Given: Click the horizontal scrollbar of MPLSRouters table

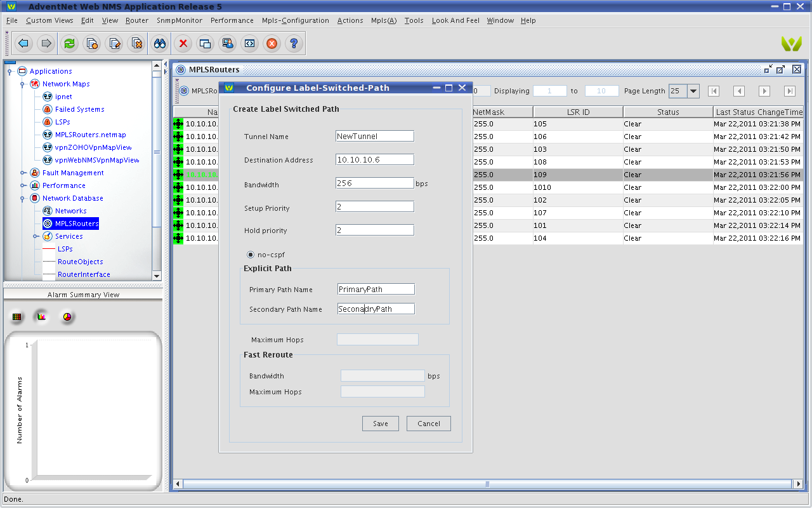Looking at the screenshot, I should click(487, 484).
